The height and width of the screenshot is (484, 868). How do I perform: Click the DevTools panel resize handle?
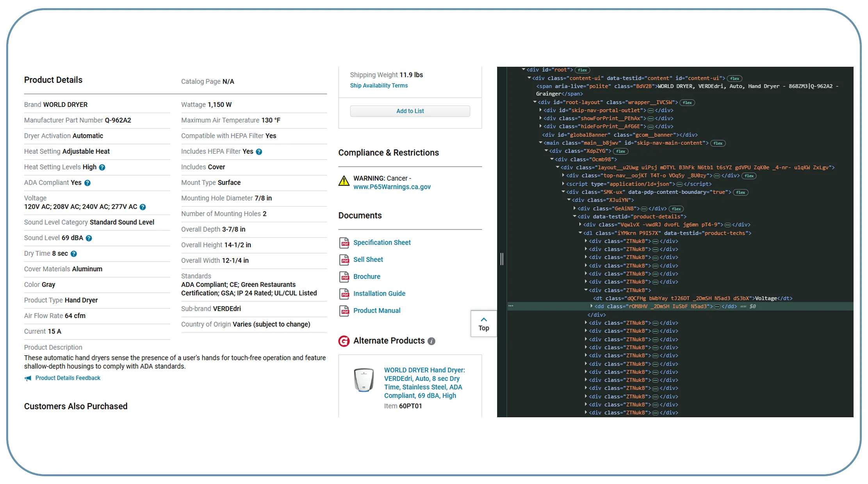pyautogui.click(x=502, y=259)
